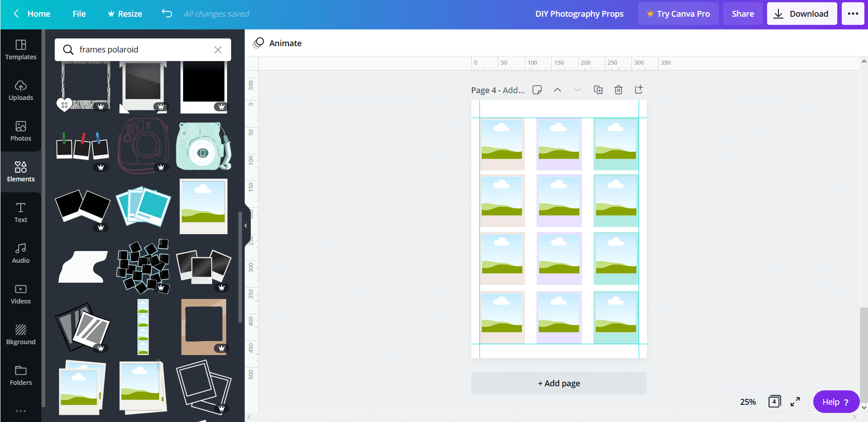
Task: Open the Folders panel
Action: [21, 375]
